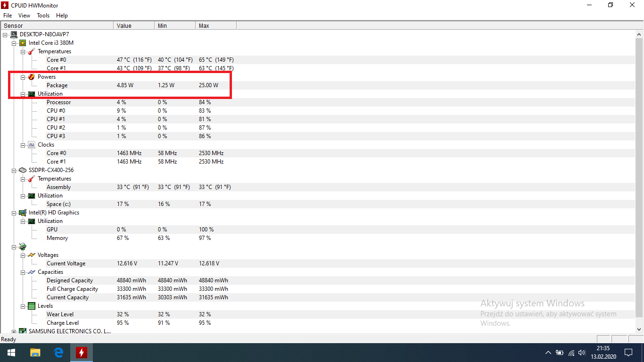644x362 pixels.
Task: Collapse the Clocks group
Action: click(23, 145)
